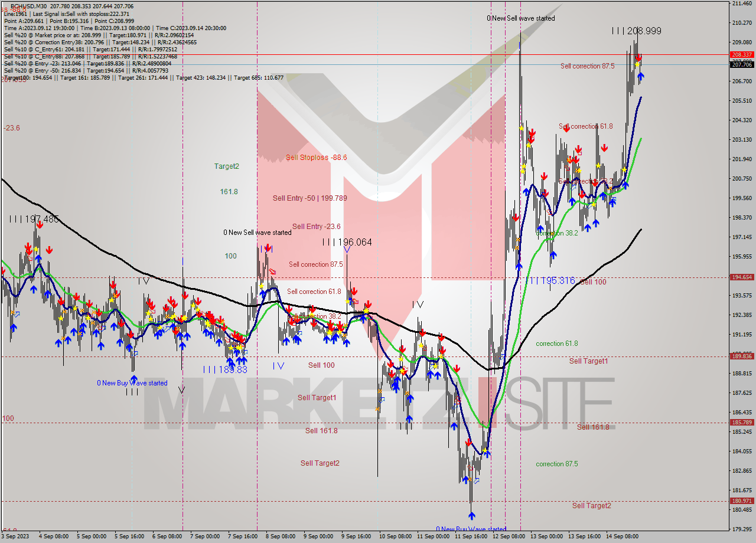Click the 198.370 price axis label
The width and height of the screenshot is (756, 543).
coord(742,217)
